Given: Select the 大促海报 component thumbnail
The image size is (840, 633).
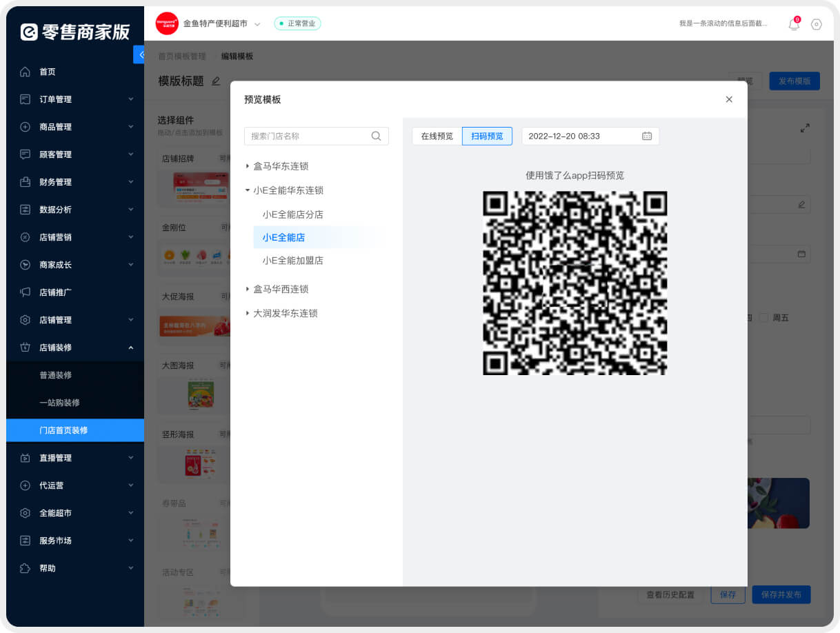Looking at the screenshot, I should (195, 325).
